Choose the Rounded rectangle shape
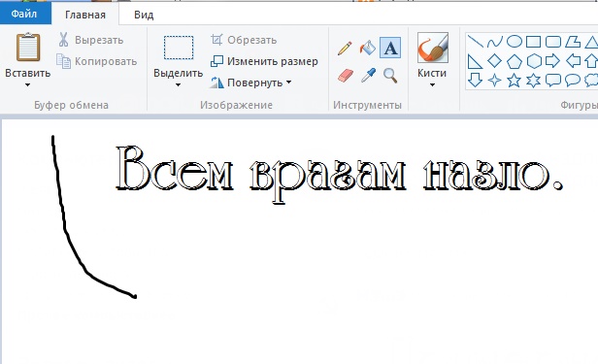This screenshot has width=598, height=364. (553, 42)
